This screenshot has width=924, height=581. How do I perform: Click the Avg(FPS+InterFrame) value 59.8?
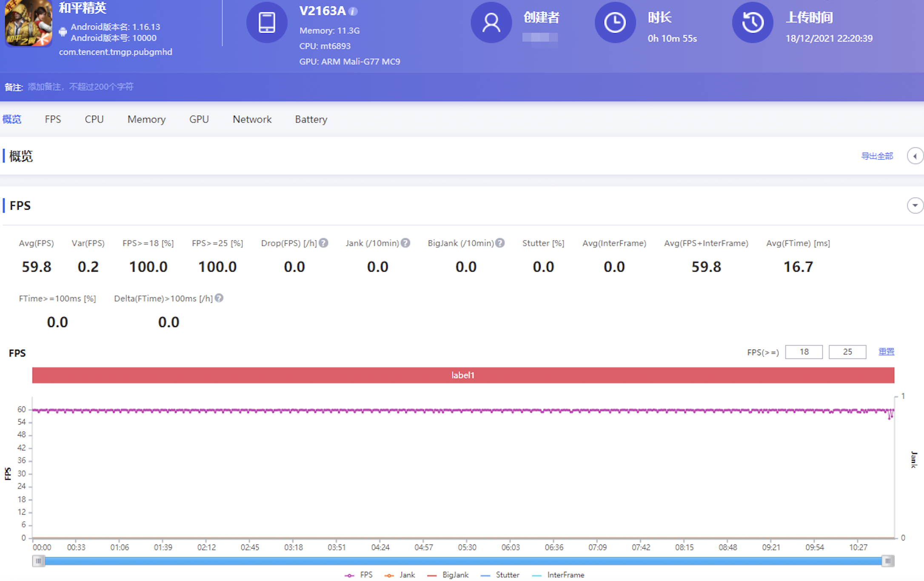(x=706, y=267)
